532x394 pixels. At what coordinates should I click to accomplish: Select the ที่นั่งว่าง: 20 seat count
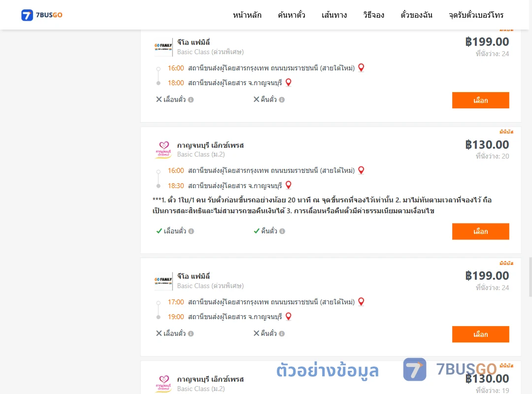[492, 156]
